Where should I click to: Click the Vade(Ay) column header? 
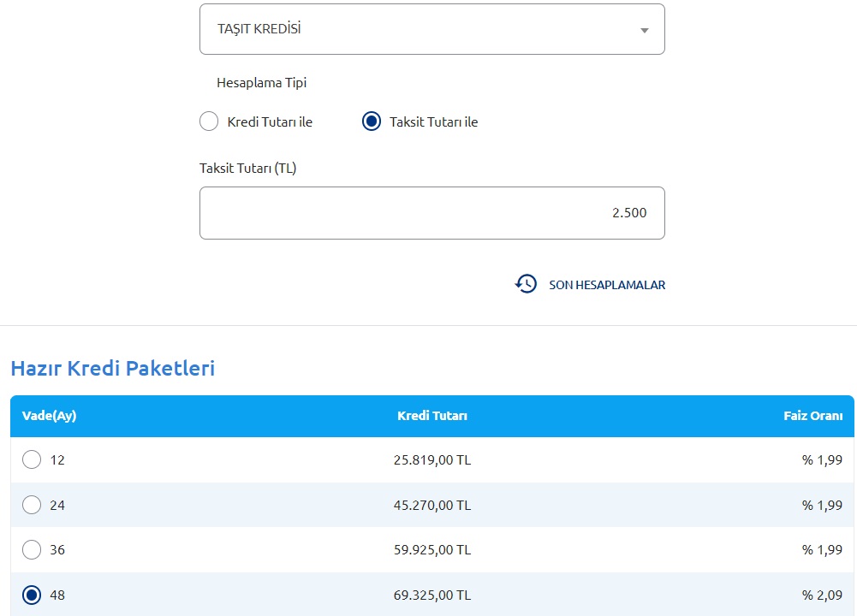(x=49, y=416)
